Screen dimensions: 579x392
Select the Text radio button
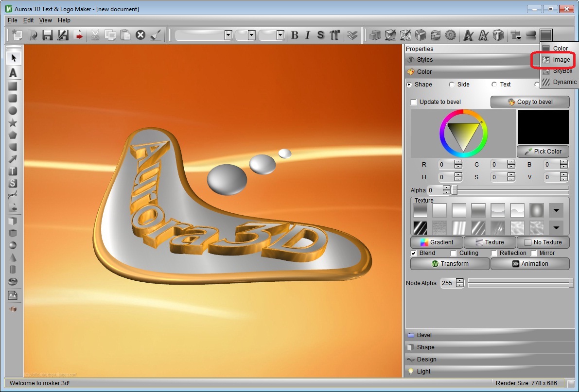pyautogui.click(x=494, y=85)
